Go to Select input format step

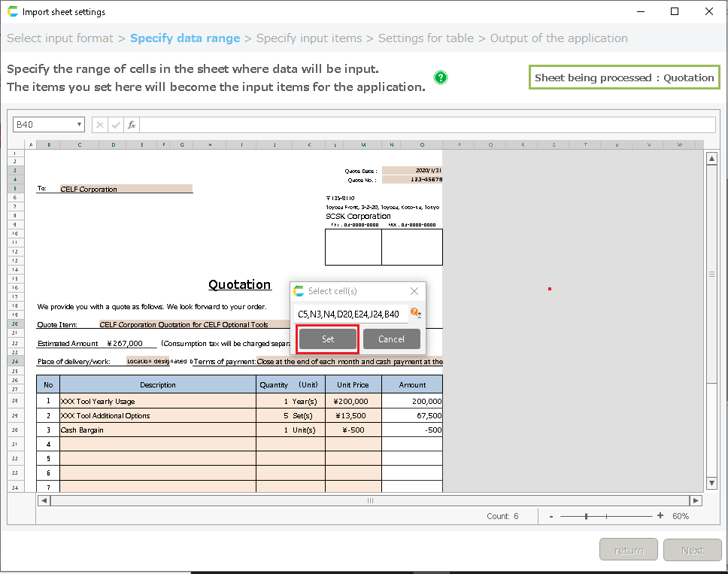pyautogui.click(x=60, y=38)
